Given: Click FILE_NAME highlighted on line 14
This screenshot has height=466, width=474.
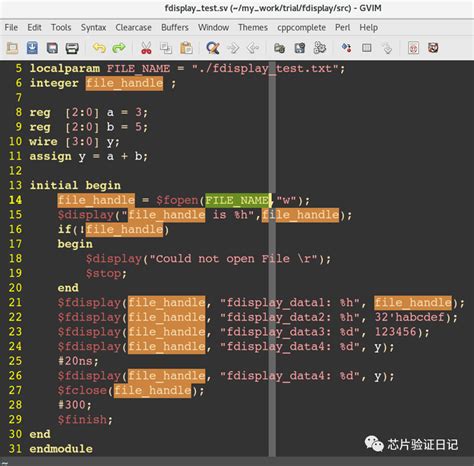Looking at the screenshot, I should (x=237, y=200).
